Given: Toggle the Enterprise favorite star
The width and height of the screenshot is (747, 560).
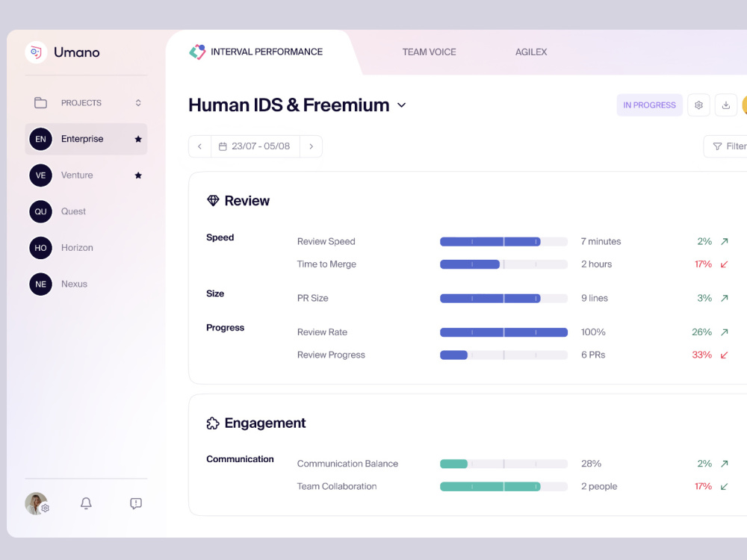Looking at the screenshot, I should coord(138,139).
